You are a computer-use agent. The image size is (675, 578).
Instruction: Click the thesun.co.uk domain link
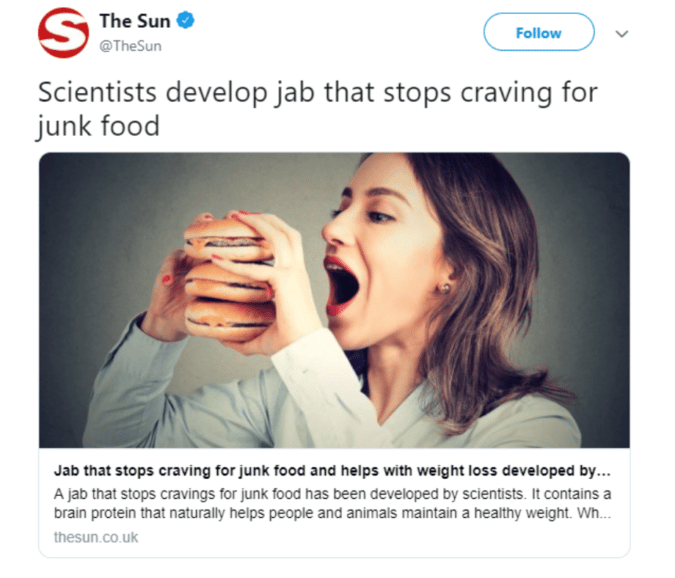[96, 537]
